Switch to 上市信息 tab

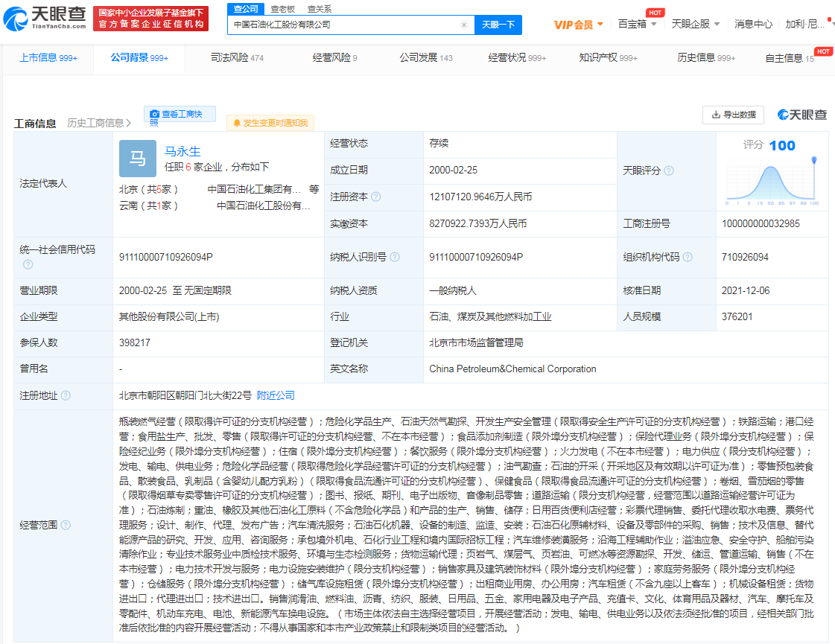pyautogui.click(x=48, y=58)
